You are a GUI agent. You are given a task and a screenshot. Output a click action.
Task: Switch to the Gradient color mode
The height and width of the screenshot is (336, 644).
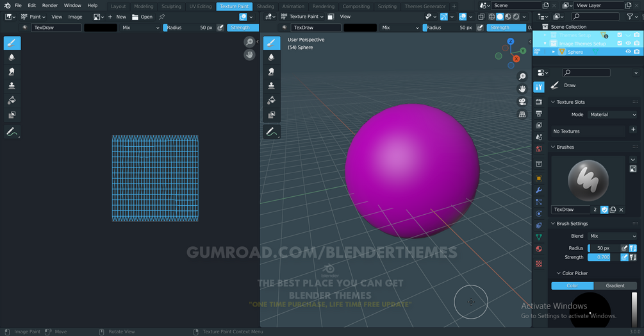(x=615, y=285)
